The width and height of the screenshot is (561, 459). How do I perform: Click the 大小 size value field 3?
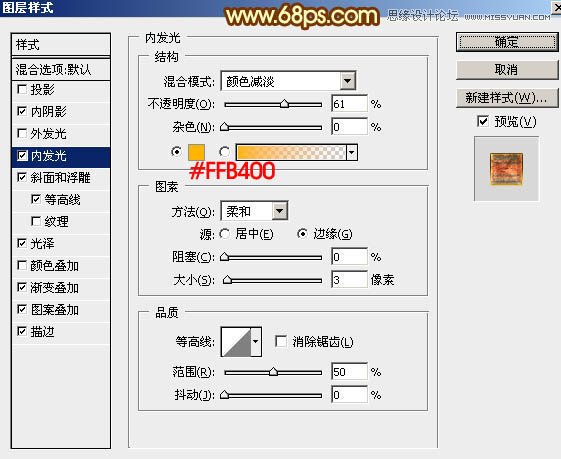[349, 280]
